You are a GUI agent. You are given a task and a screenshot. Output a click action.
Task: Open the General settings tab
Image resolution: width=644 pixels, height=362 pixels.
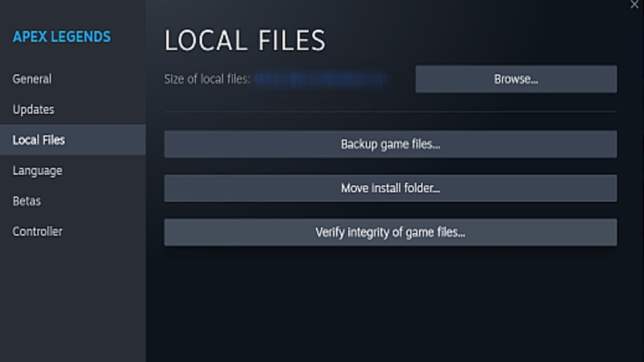32,79
